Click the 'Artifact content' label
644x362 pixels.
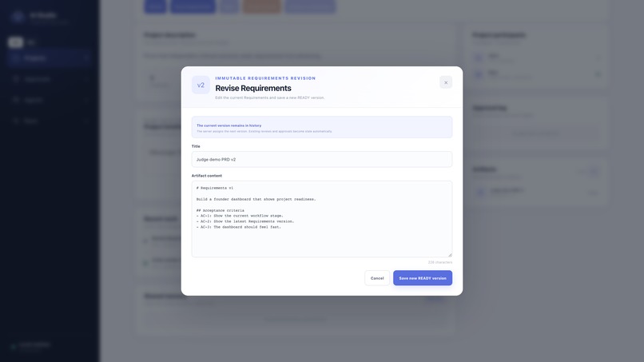[207, 176]
